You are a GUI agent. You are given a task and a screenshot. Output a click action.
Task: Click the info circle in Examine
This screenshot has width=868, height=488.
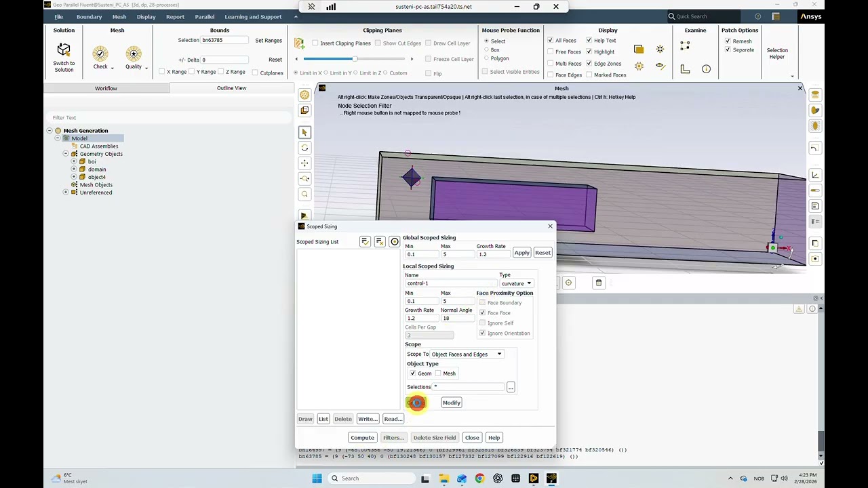coord(706,69)
